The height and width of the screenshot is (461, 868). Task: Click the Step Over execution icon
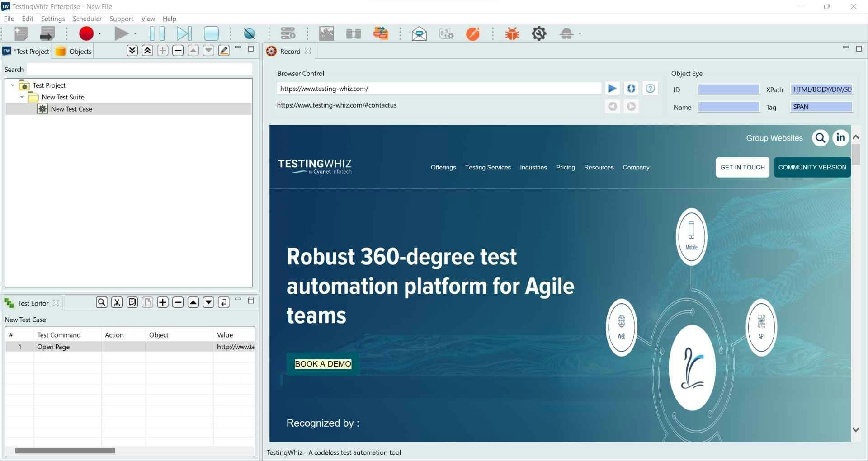pos(184,33)
